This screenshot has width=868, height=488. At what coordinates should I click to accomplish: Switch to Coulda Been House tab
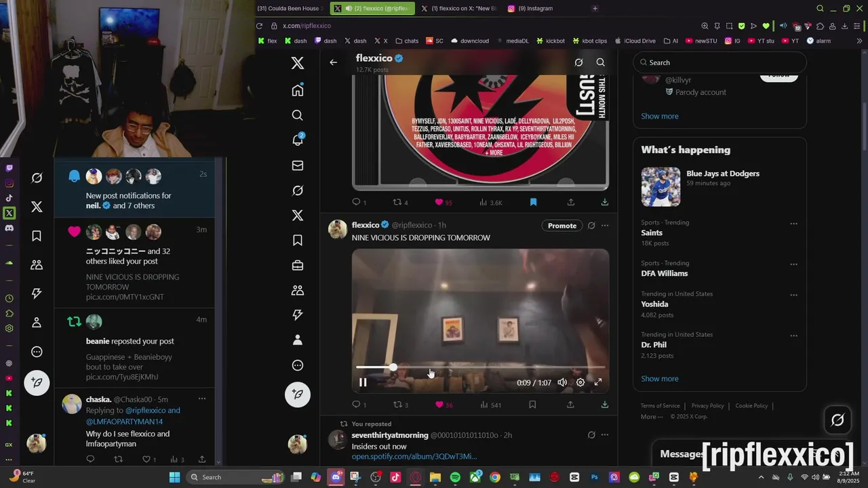pos(289,8)
